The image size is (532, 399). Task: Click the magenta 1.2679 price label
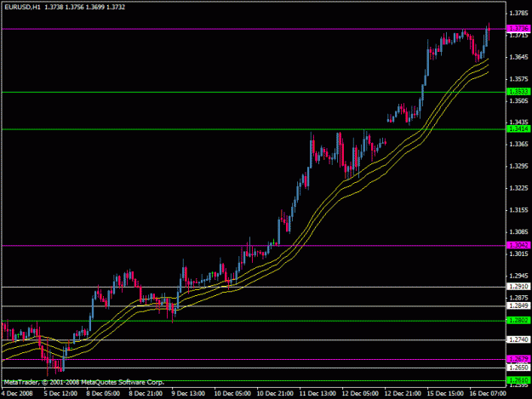(518, 359)
